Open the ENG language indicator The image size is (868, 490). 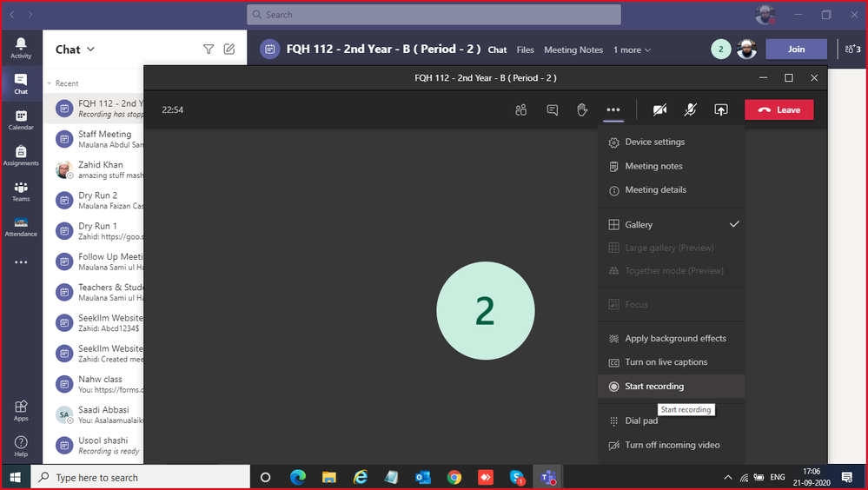778,477
